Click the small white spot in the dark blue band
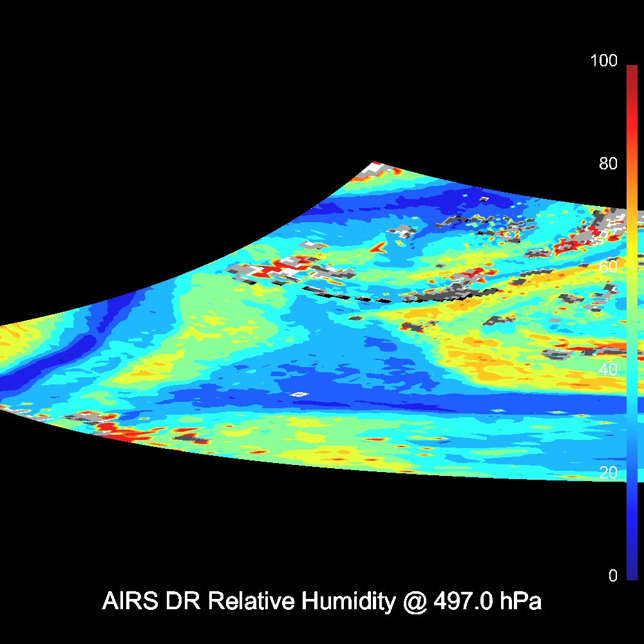644x644 pixels. click(298, 394)
